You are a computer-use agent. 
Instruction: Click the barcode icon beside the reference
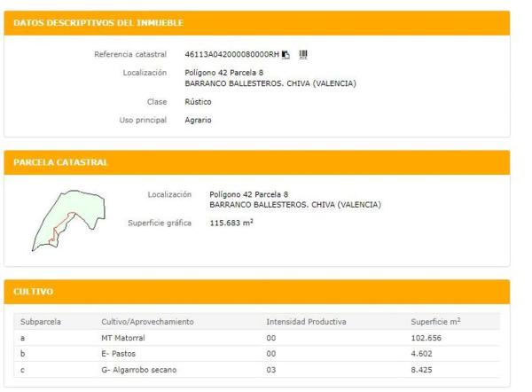point(303,55)
